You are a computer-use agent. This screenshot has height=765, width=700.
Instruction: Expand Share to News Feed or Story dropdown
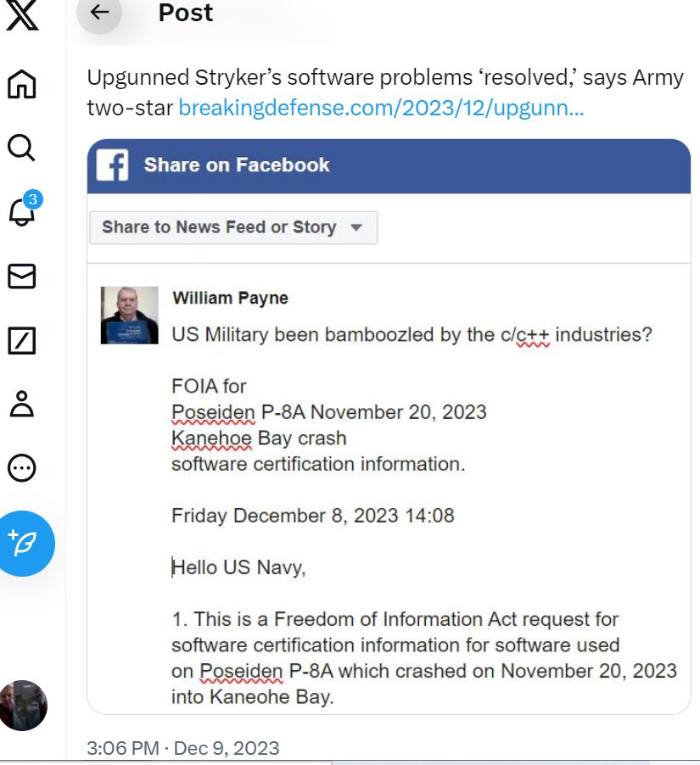(233, 227)
